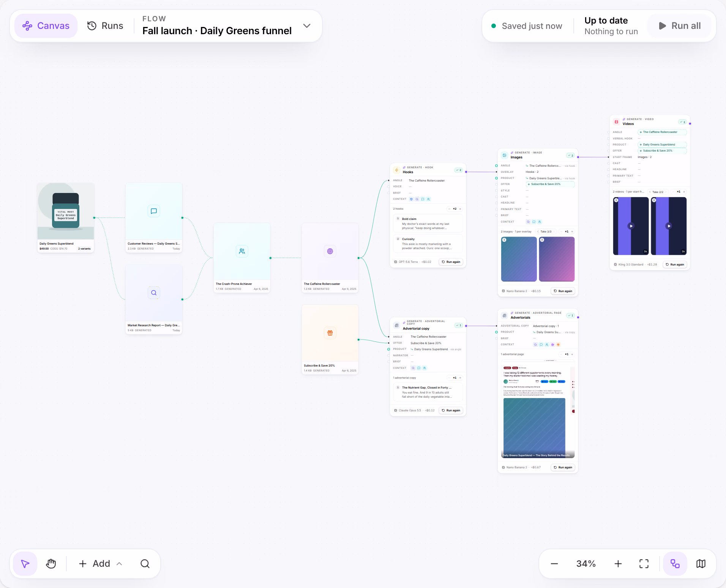The height and width of the screenshot is (588, 726).
Task: Run again on the Hooks node
Action: 451,262
